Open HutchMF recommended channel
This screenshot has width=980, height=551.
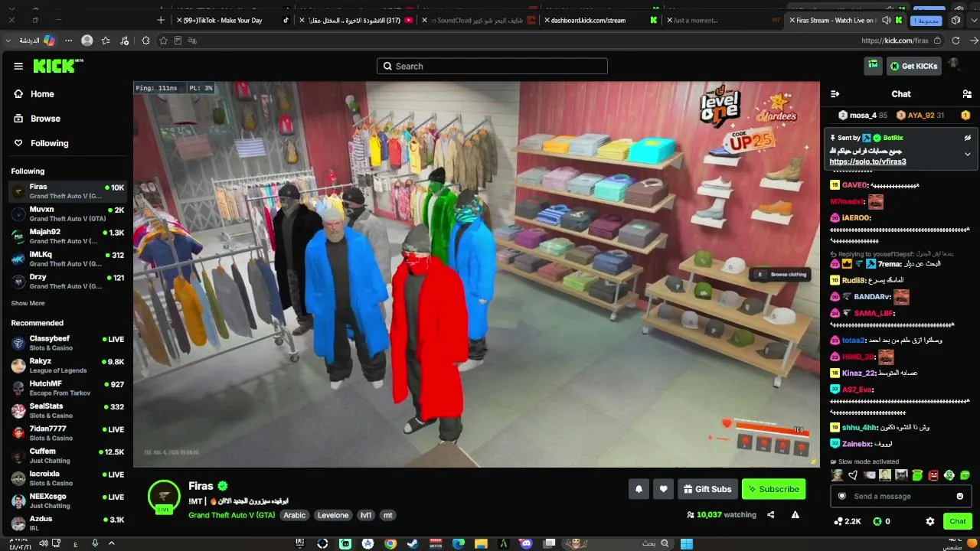click(x=67, y=388)
